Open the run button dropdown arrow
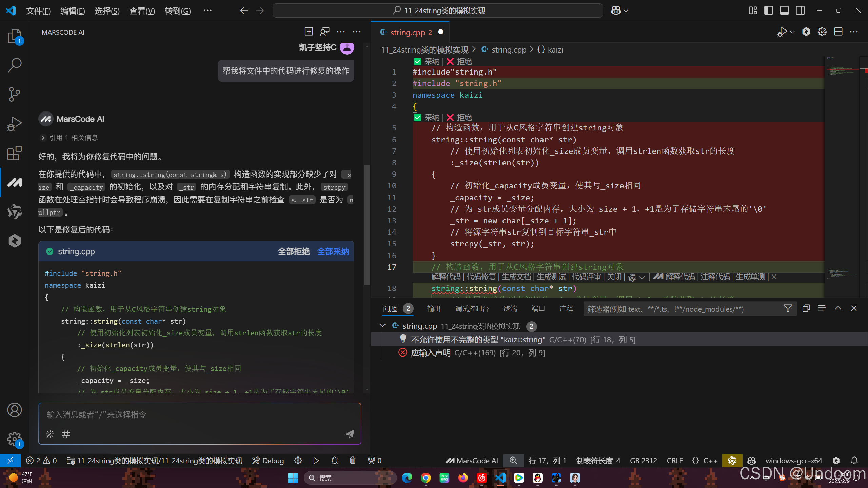The width and height of the screenshot is (868, 488). [x=792, y=32]
